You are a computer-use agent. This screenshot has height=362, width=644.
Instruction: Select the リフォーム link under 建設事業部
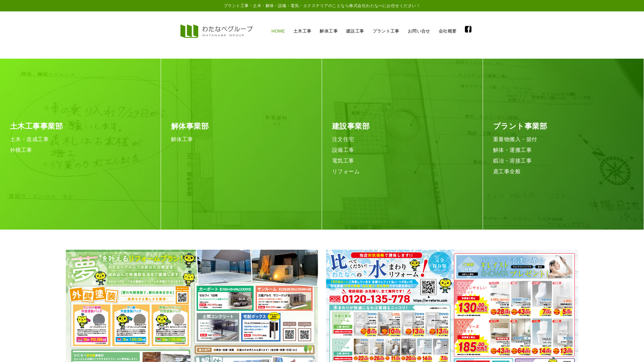pyautogui.click(x=345, y=171)
